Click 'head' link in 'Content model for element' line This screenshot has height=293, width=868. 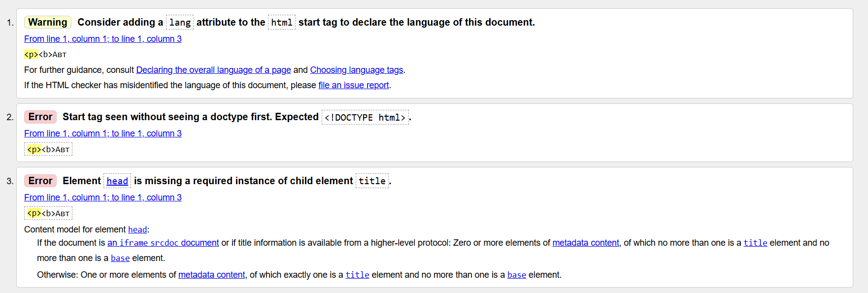point(137,229)
